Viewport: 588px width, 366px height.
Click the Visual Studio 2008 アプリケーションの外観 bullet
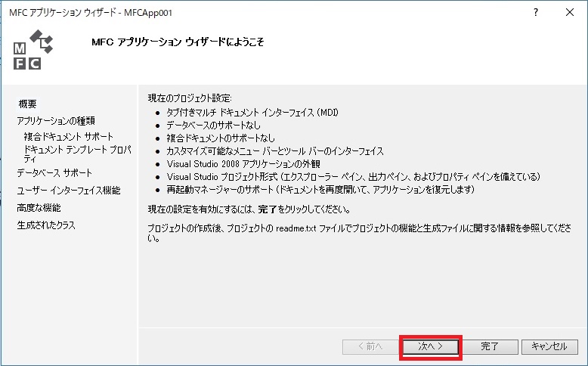pyautogui.click(x=243, y=164)
